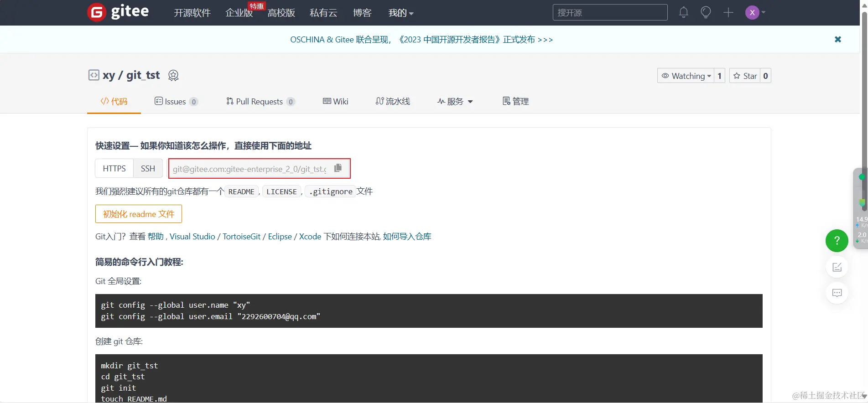
Task: Go to 高校版 in top navigation
Action: [x=281, y=13]
